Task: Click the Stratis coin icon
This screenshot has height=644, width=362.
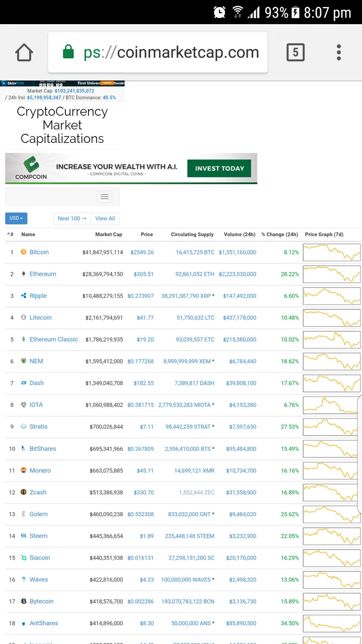Action: point(24,427)
